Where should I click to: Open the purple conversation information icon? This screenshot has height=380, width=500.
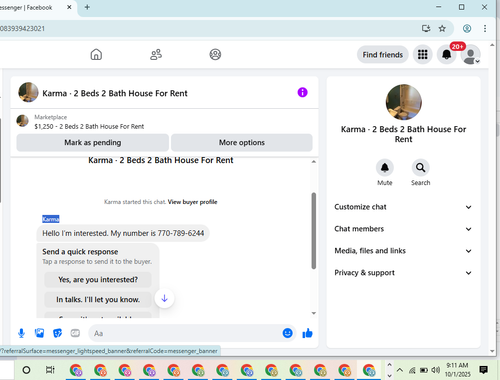pyautogui.click(x=302, y=92)
